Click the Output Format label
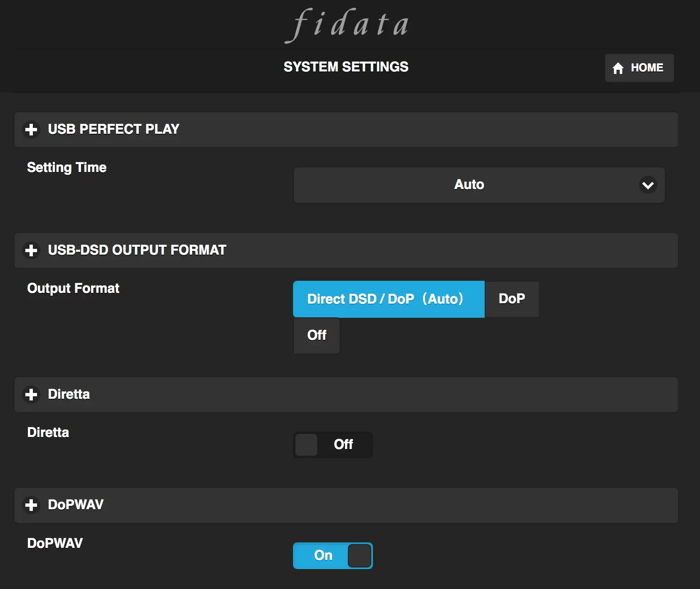The height and width of the screenshot is (589, 700). (73, 288)
